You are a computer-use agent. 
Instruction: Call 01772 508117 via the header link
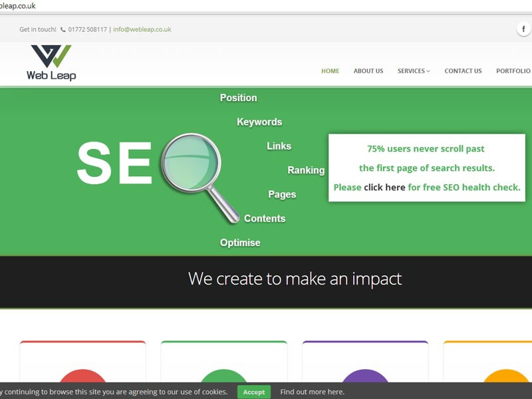[87, 29]
